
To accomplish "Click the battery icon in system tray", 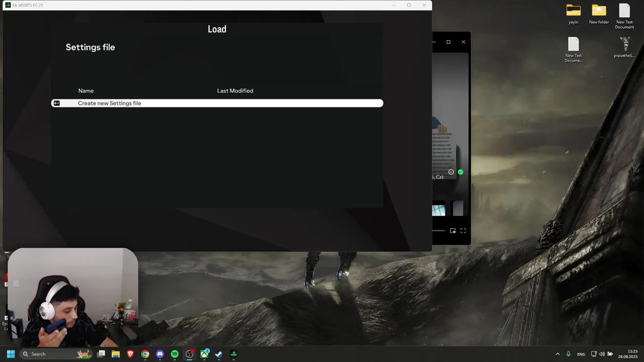I will 610,354.
